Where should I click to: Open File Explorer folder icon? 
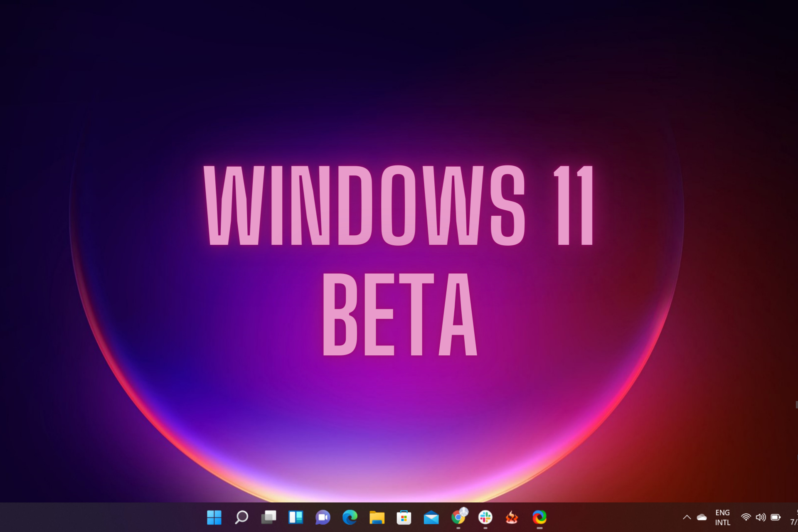(x=377, y=517)
